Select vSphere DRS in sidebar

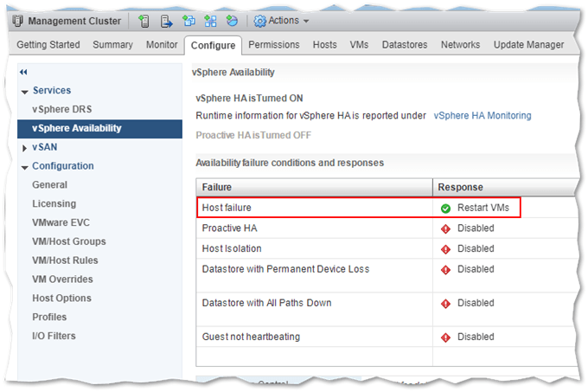pyautogui.click(x=62, y=109)
